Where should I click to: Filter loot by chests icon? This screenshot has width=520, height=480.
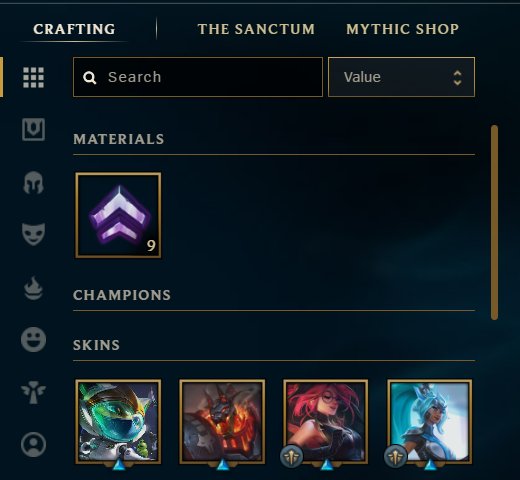tap(33, 129)
